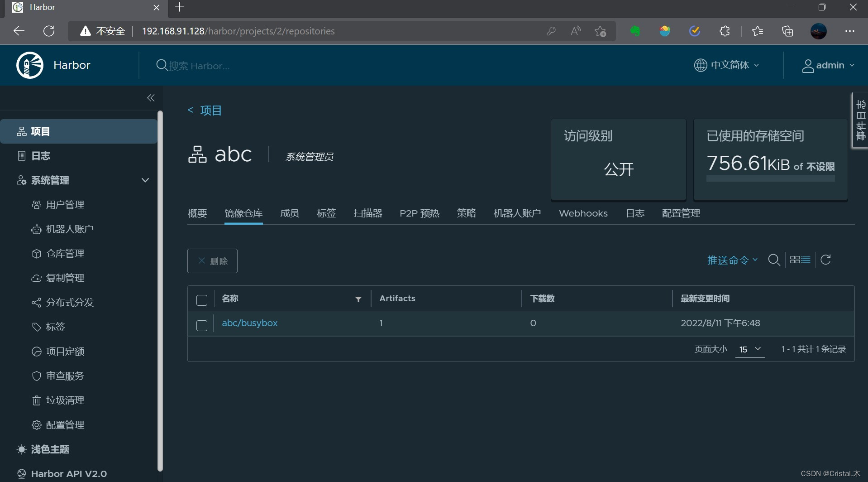Open the browser favorites list

(x=758, y=31)
